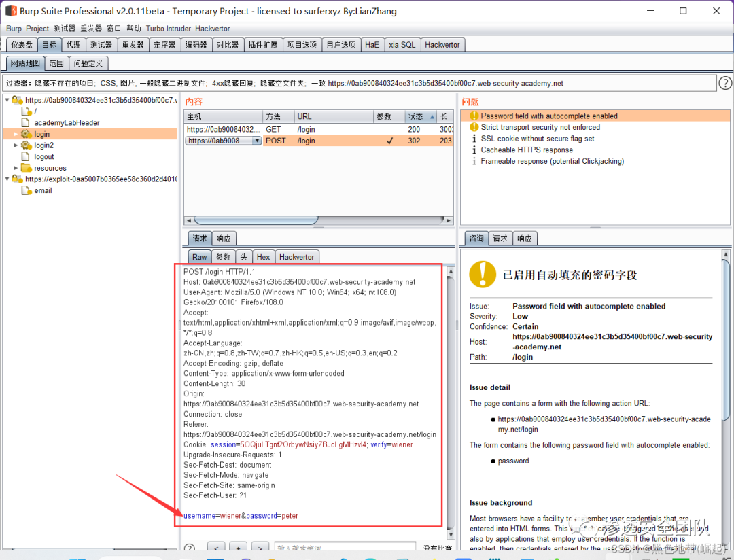The image size is (734, 560).
Task: Open the 响应 tab beside the 咨询 tab
Action: pos(524,239)
